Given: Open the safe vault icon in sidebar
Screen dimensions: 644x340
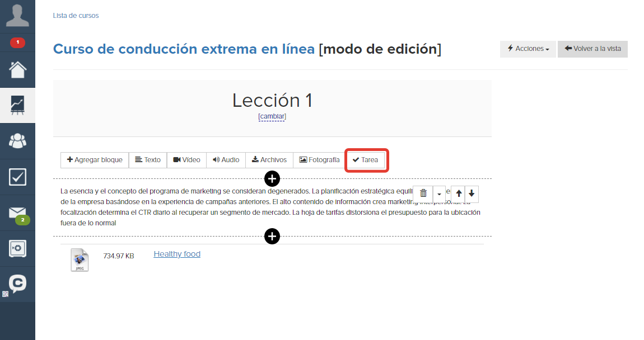Looking at the screenshot, I should (18, 248).
